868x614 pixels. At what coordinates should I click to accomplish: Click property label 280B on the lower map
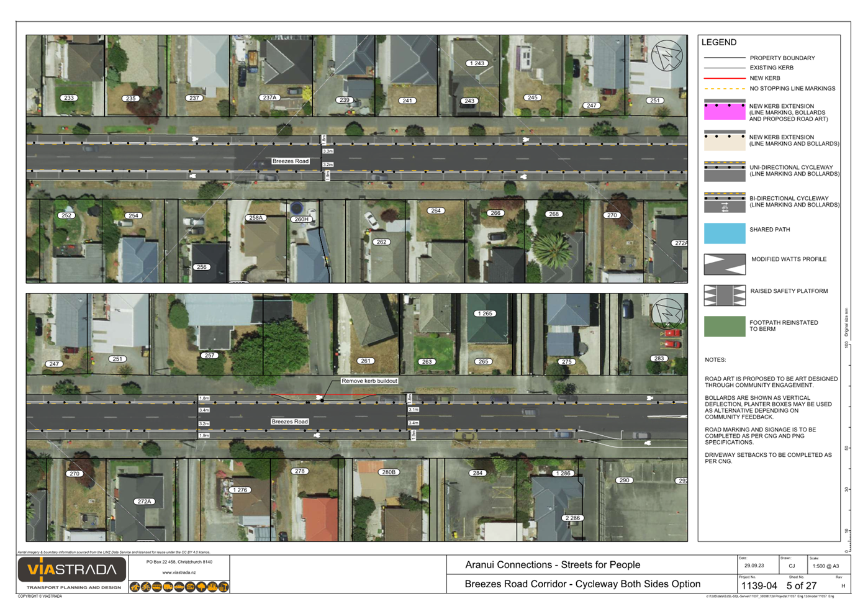click(389, 472)
